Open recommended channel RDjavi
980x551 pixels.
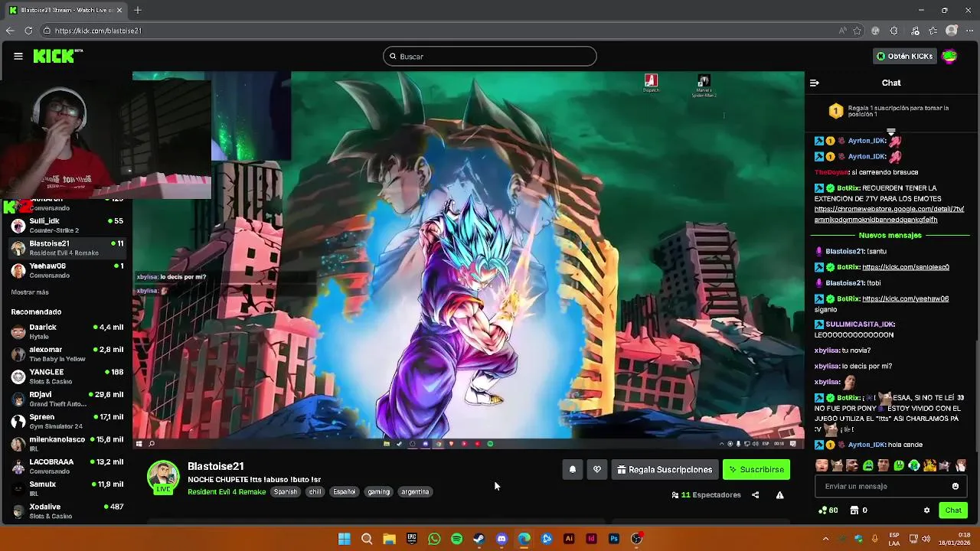click(x=67, y=399)
